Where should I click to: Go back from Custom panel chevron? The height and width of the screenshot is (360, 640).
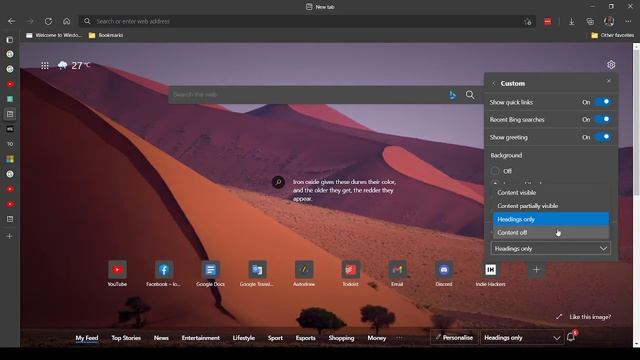(x=493, y=83)
